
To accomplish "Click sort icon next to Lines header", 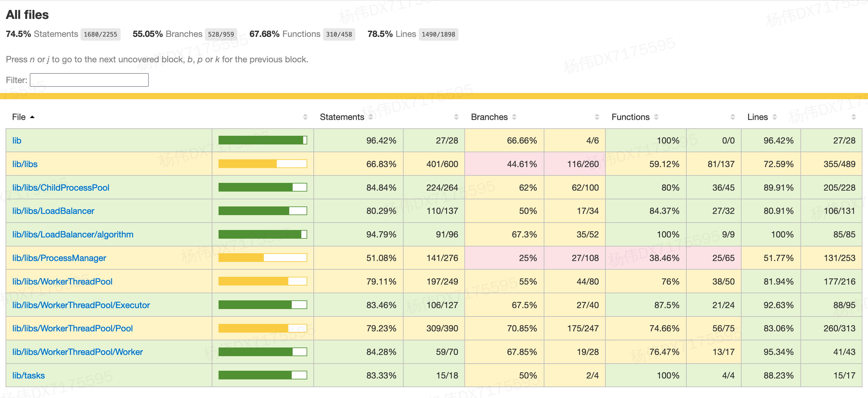I will (x=775, y=117).
